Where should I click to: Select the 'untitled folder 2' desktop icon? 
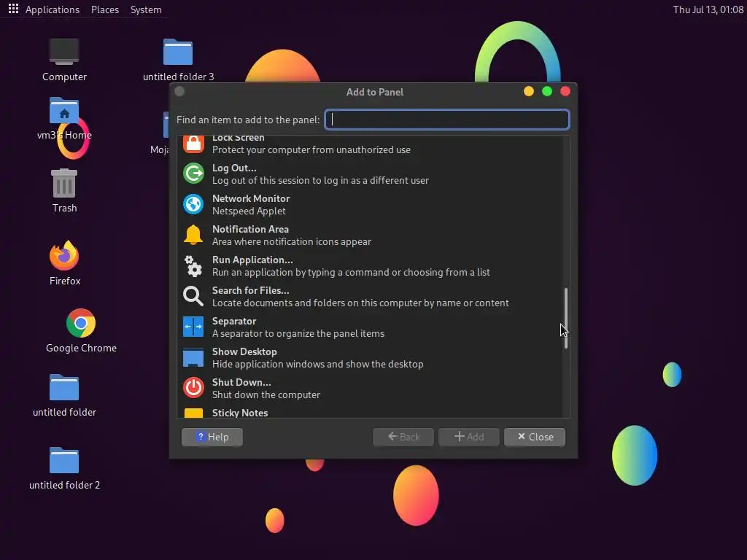click(64, 460)
